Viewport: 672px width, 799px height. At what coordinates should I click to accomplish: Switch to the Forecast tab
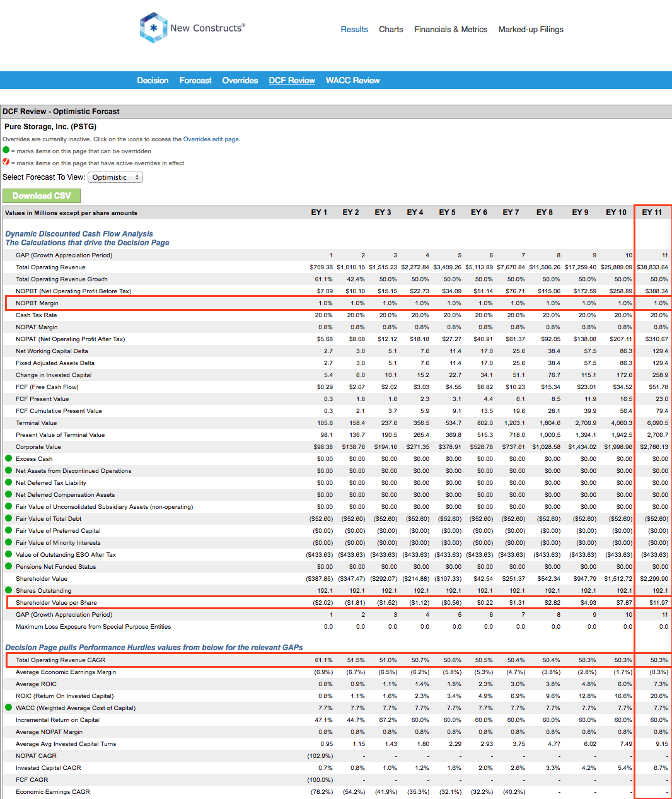click(195, 80)
